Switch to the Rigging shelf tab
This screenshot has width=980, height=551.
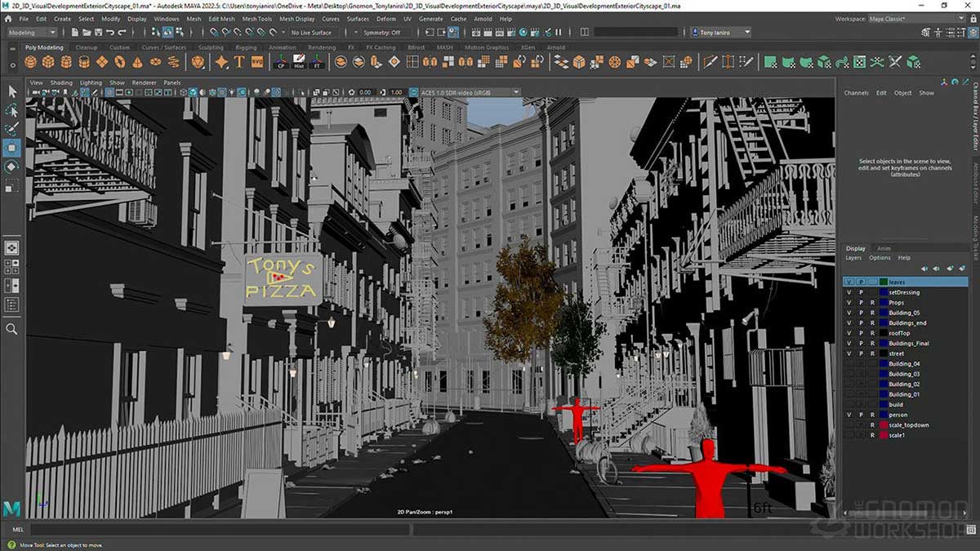tap(247, 47)
